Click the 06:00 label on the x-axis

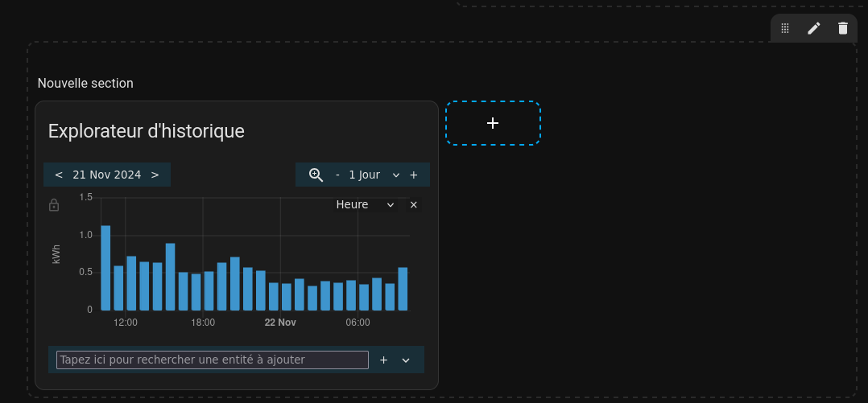click(x=358, y=323)
